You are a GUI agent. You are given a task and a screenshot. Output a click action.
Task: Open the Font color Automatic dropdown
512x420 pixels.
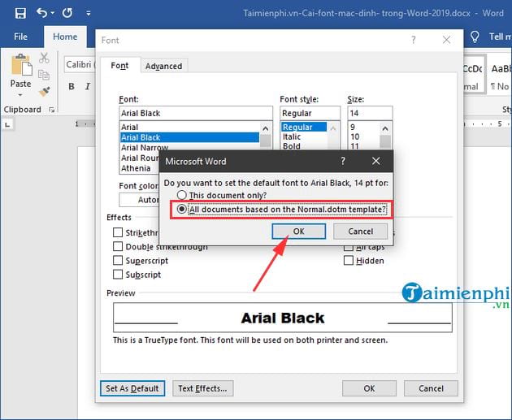click(139, 200)
